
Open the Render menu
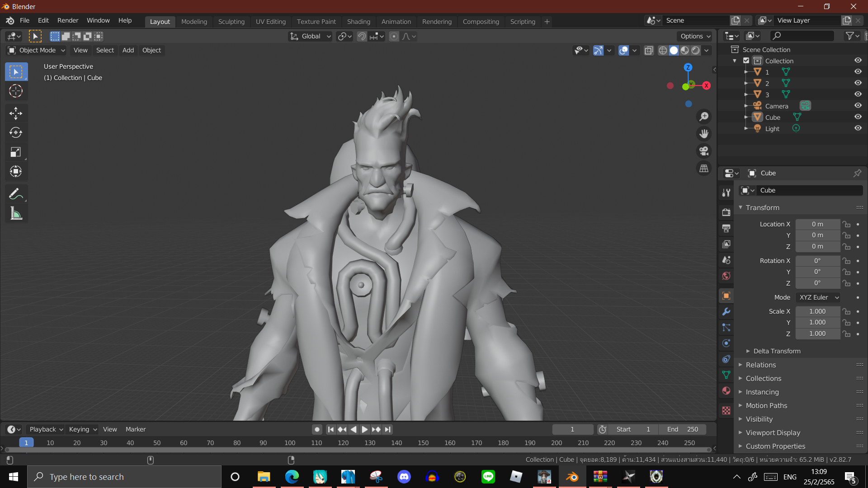pos(68,21)
